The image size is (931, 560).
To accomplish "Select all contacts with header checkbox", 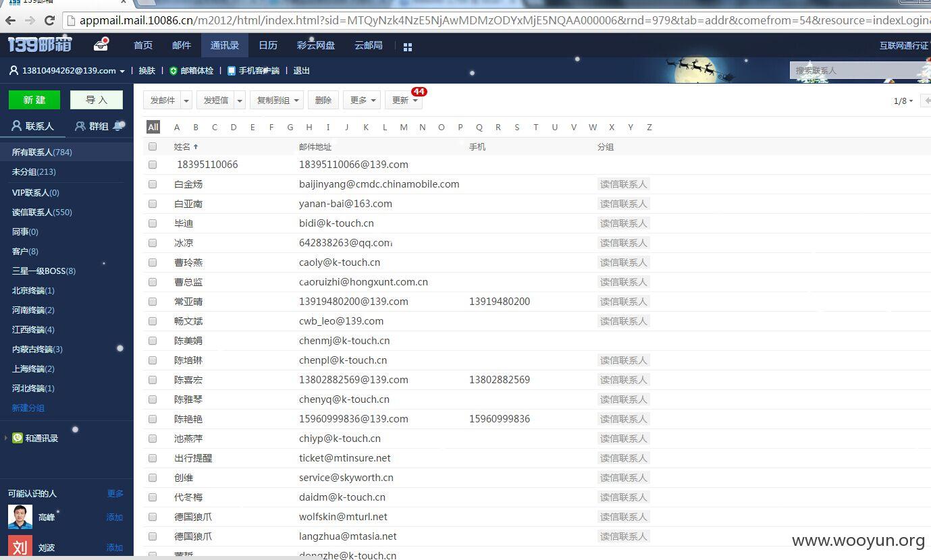I will pyautogui.click(x=153, y=146).
